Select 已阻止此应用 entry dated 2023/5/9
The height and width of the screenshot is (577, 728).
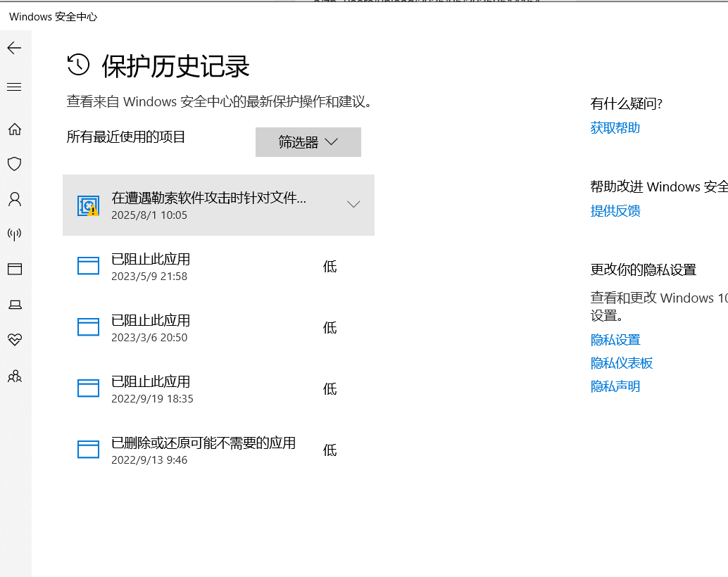151,259
